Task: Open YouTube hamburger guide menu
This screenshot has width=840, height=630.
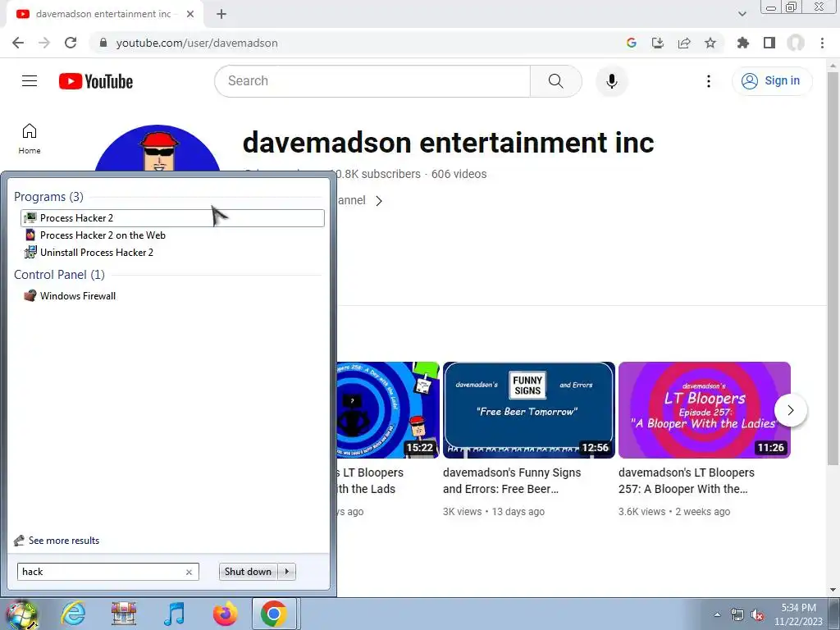Action: [x=30, y=81]
